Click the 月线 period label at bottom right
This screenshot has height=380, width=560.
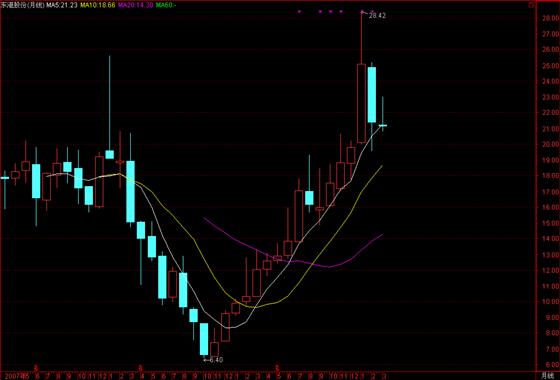click(548, 376)
